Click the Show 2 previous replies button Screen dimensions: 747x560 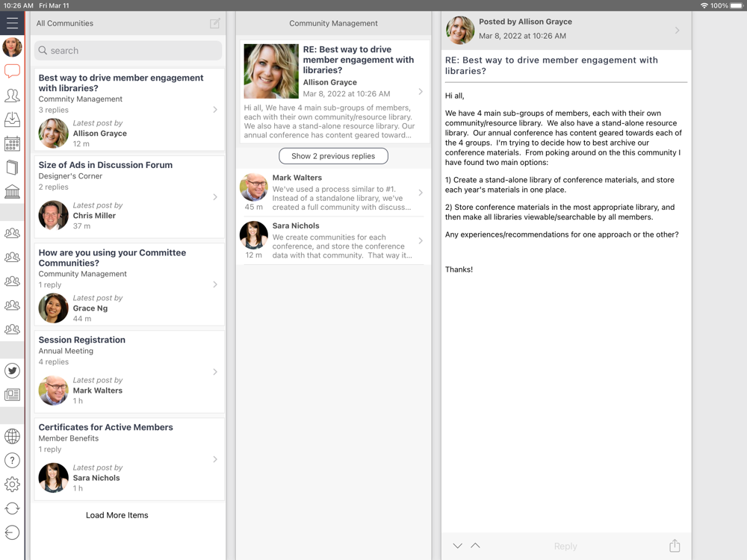pos(333,156)
